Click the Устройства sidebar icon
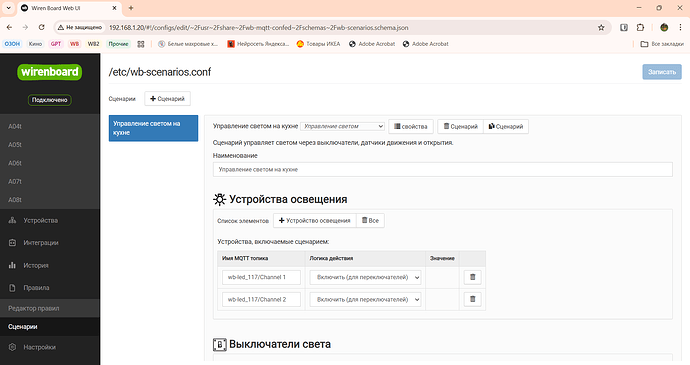Image resolution: width=690 pixels, height=365 pixels. coord(12,220)
